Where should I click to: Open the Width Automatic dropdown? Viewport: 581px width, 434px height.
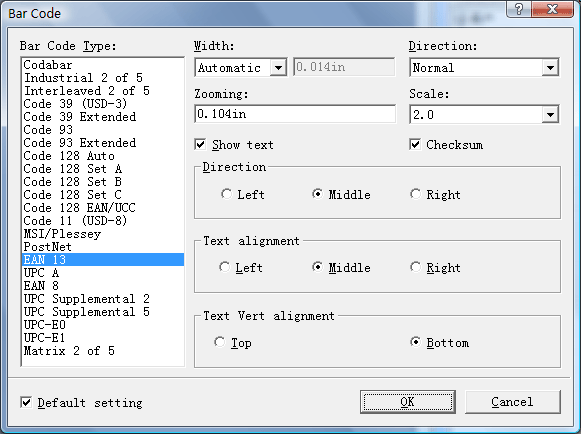[278, 67]
